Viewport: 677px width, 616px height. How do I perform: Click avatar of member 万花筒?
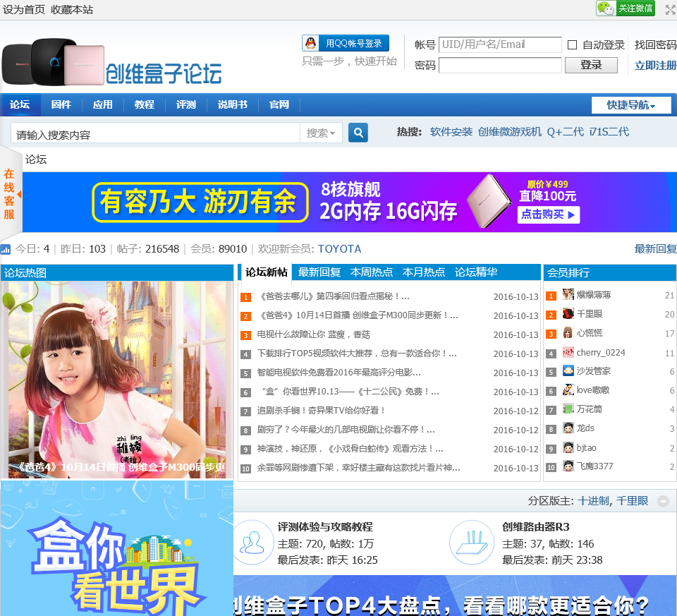[568, 409]
